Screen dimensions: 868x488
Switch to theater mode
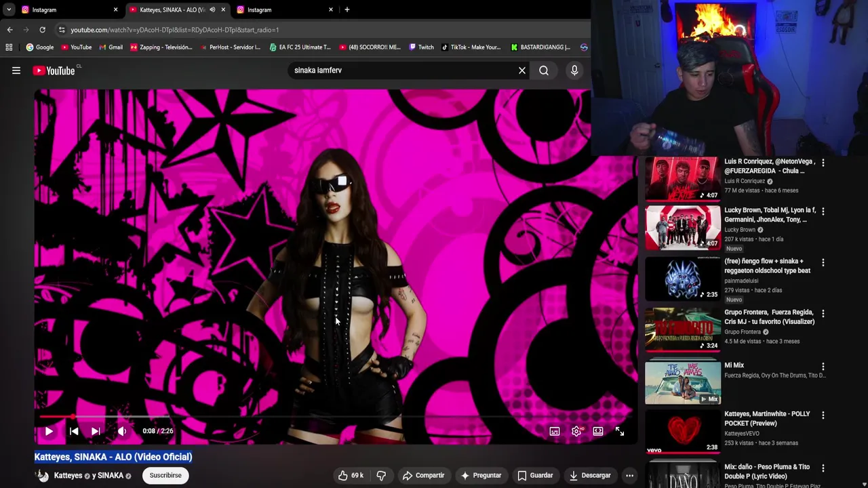pos(598,431)
